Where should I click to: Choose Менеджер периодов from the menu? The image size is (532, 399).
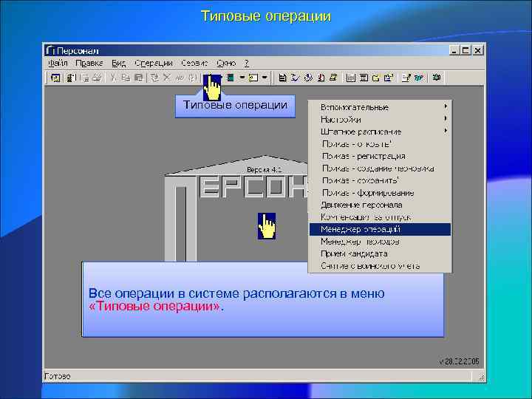pos(381,242)
